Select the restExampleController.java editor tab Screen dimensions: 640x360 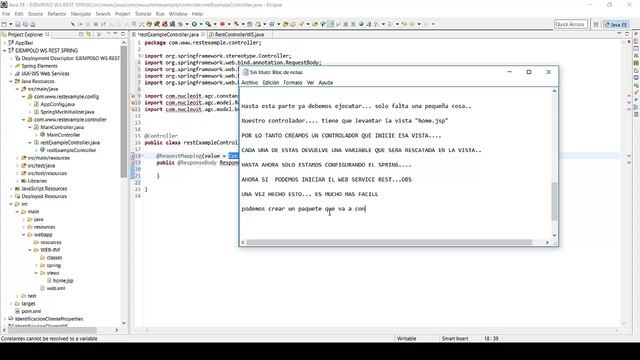(168, 35)
